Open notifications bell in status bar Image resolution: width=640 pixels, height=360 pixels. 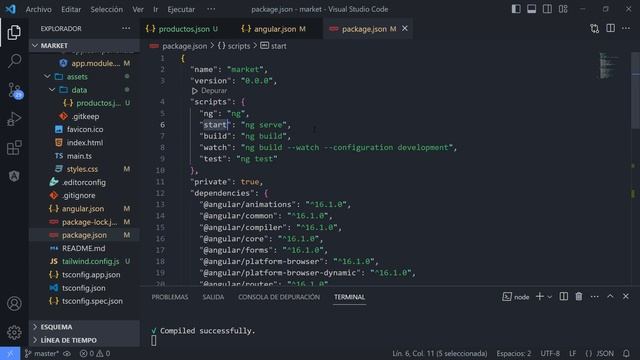(626, 353)
